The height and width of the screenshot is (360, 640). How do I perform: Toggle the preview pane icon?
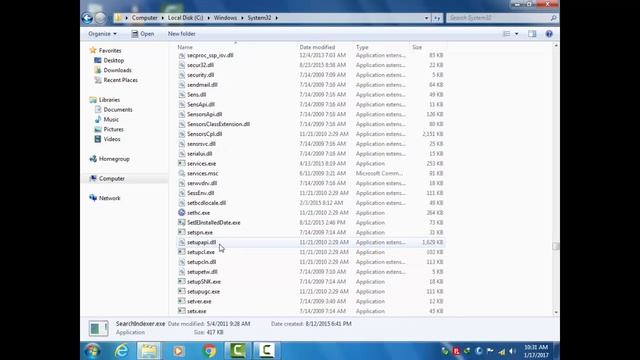coord(532,34)
